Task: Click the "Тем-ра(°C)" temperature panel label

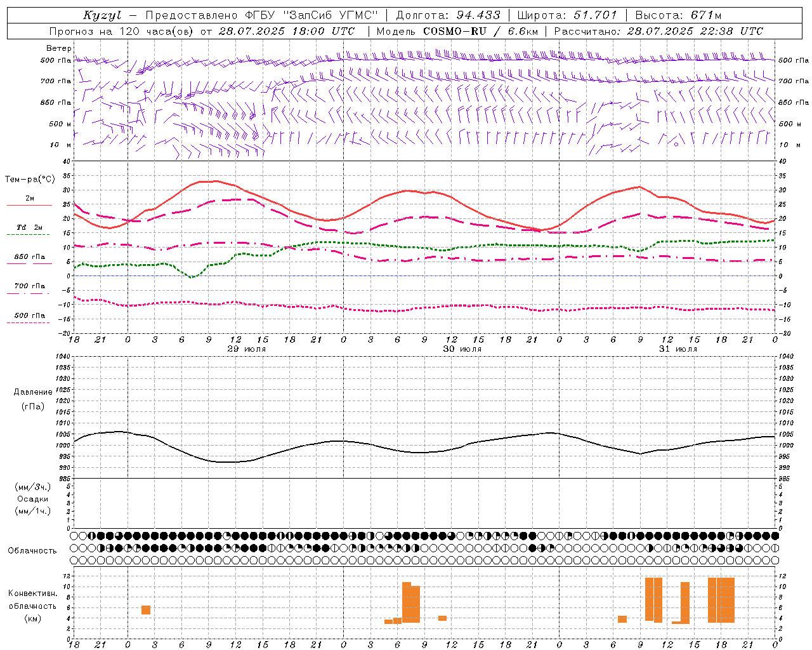Action: 30,180
